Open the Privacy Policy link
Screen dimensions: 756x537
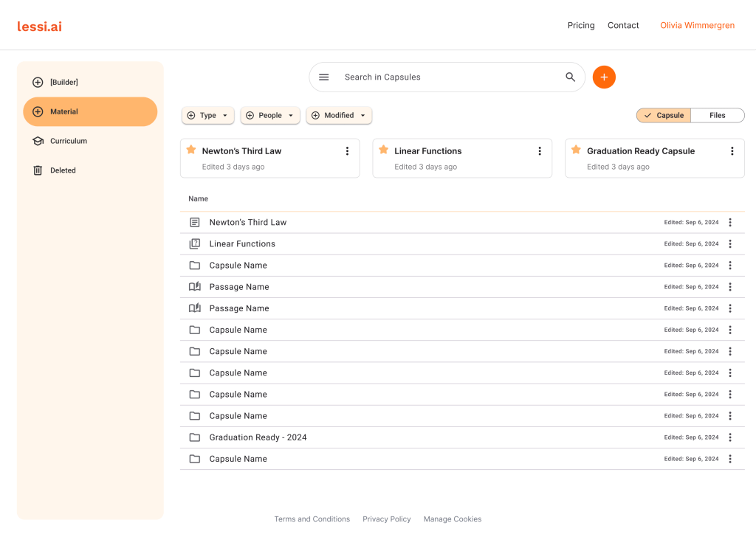[386, 519]
